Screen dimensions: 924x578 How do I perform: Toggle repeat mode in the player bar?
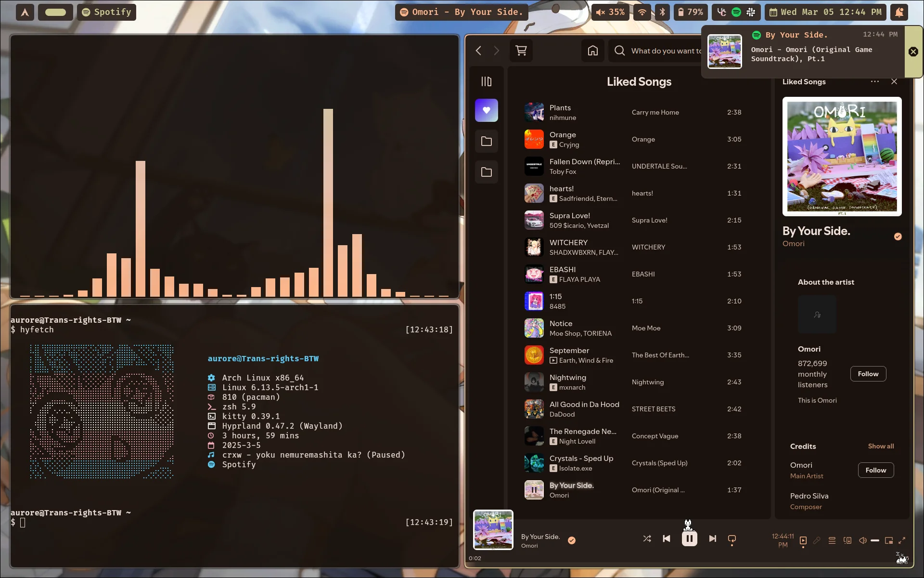tap(731, 539)
